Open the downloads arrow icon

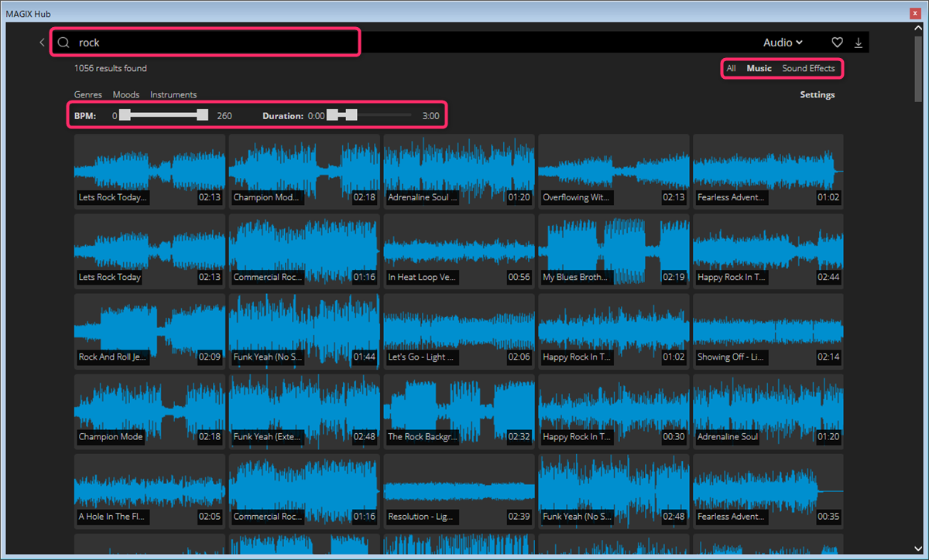858,43
